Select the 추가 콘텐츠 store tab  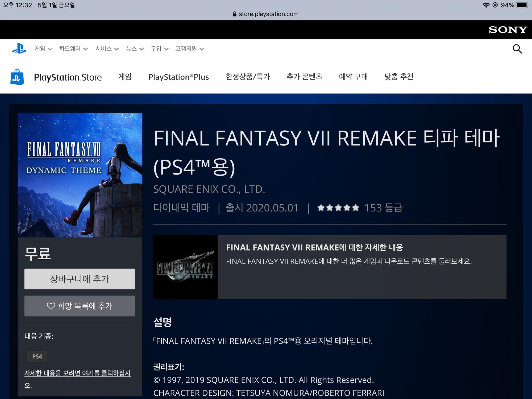point(304,77)
